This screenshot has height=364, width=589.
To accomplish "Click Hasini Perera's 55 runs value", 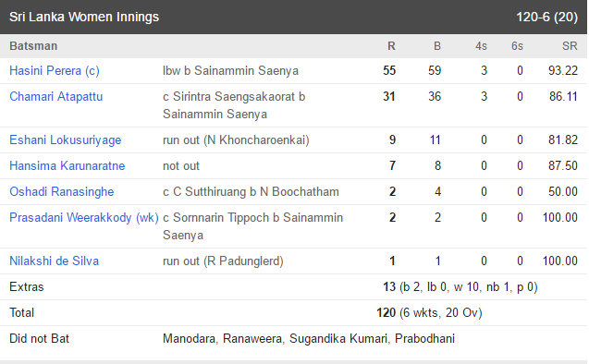I will coord(389,70).
